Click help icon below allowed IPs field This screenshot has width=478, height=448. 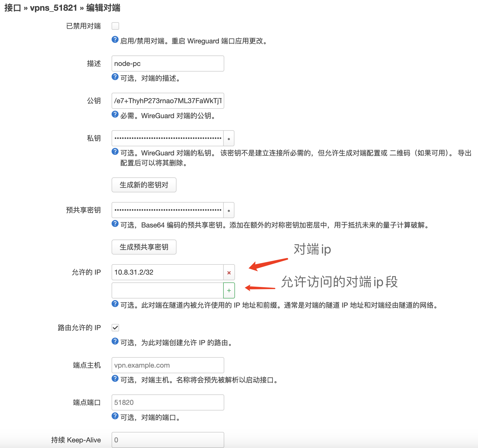pos(115,304)
